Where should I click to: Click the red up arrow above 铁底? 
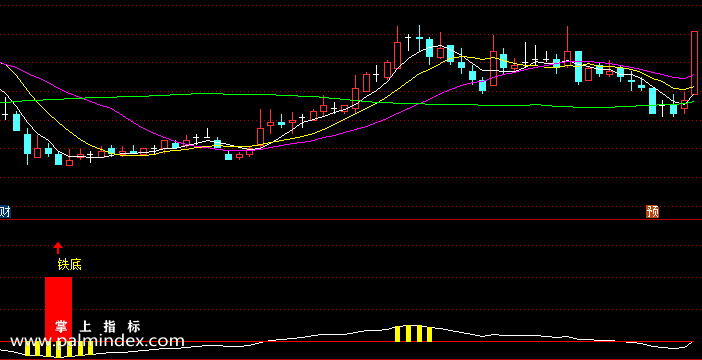[58, 248]
